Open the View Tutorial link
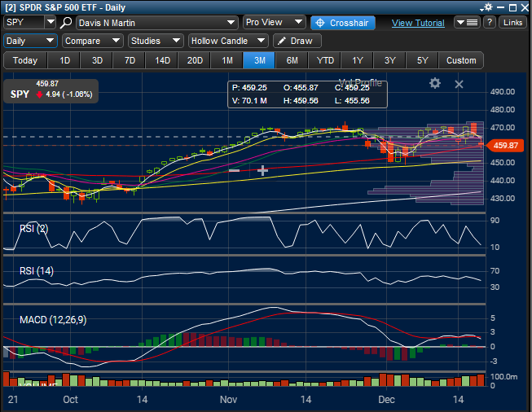This screenshot has width=532, height=412. (418, 23)
